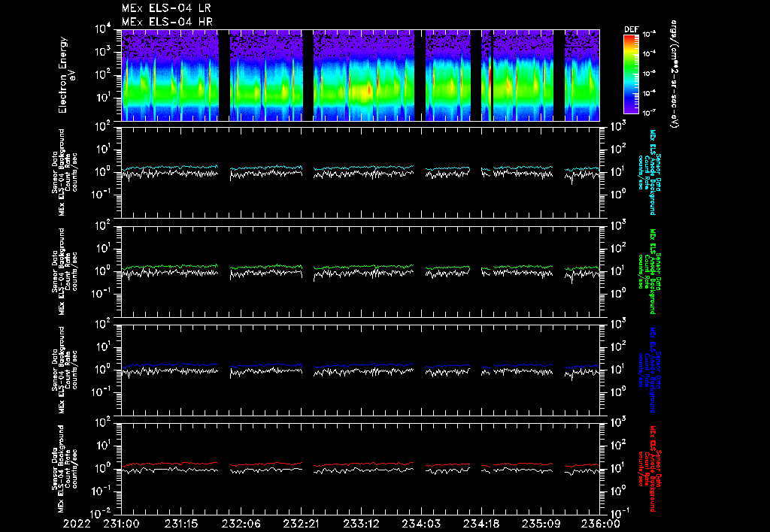Click the 231:00 time axis label
770x532 pixels.
pyautogui.click(x=121, y=524)
